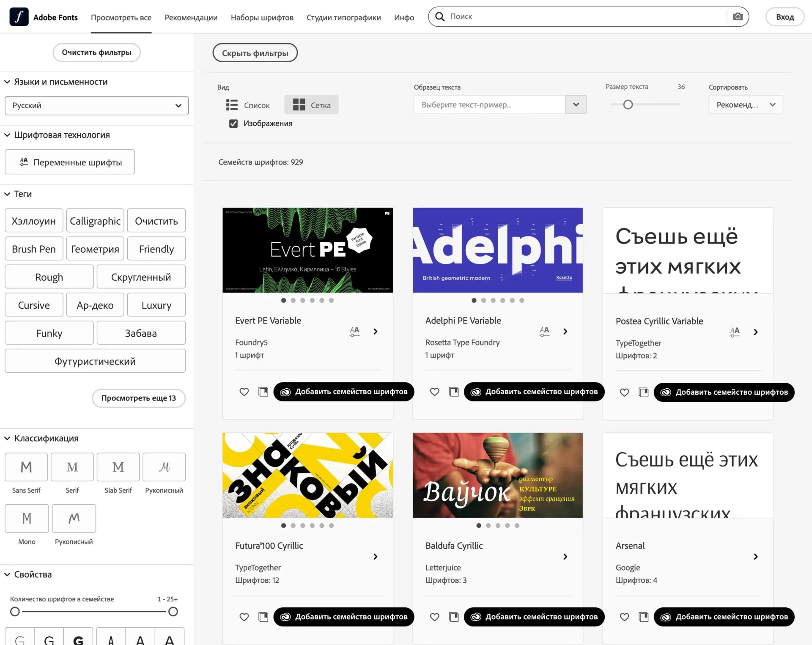Viewport: 812px width, 645px height.
Task: Open Arsenal details via arrow icon
Action: click(x=755, y=557)
